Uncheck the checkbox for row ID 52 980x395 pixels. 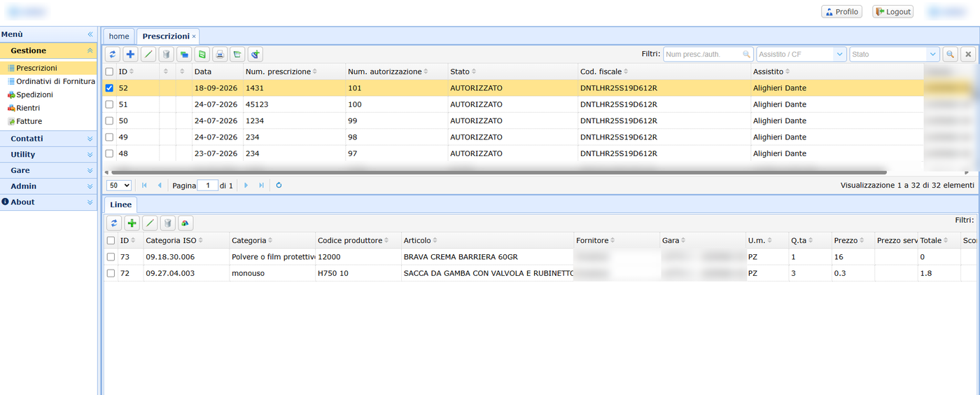109,88
